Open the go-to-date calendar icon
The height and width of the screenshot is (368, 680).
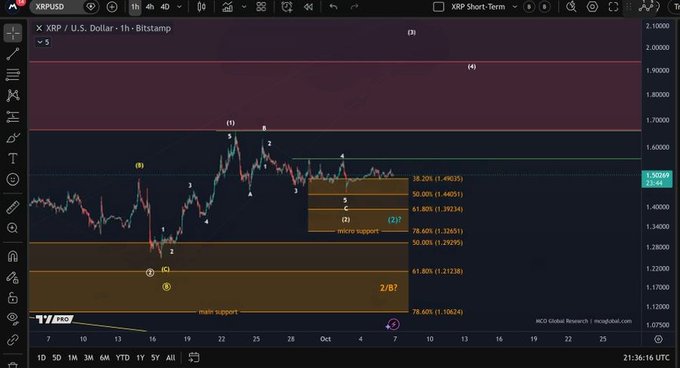click(x=194, y=358)
